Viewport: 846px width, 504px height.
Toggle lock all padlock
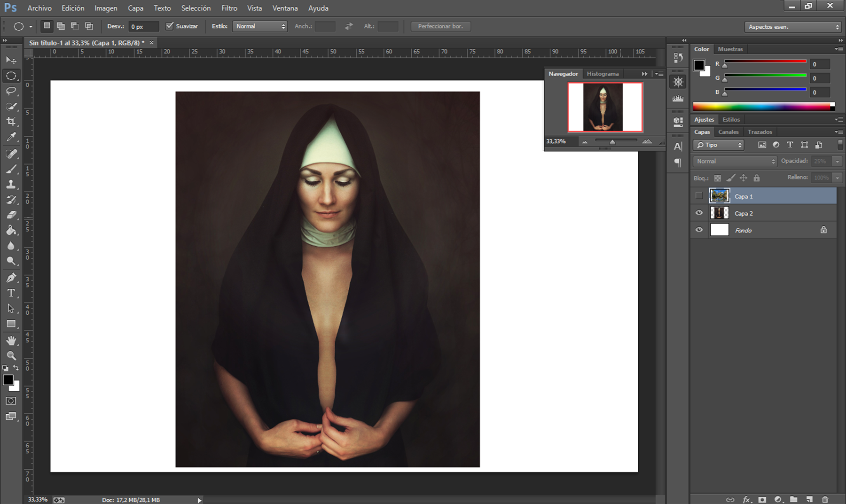pos(757,178)
